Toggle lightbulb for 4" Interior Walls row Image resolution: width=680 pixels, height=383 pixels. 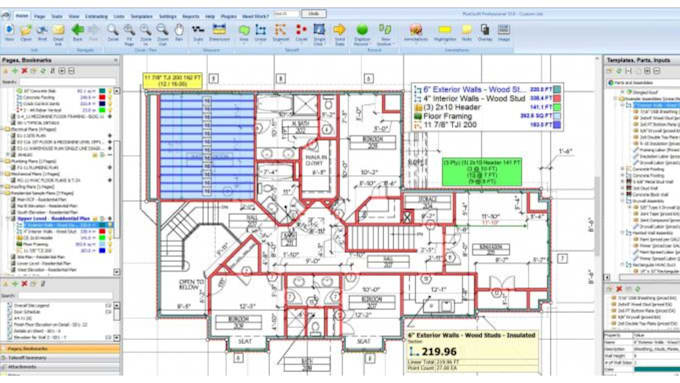[x=110, y=232]
